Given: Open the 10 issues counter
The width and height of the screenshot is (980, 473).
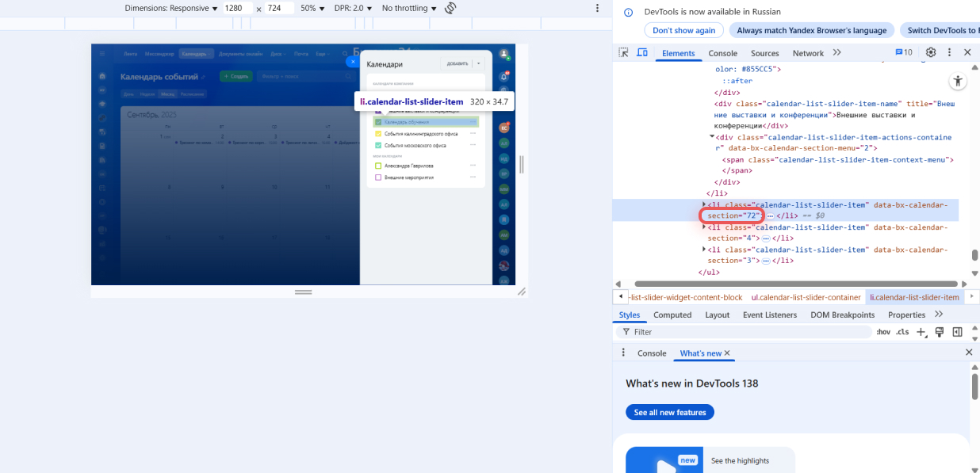Looking at the screenshot, I should coord(903,52).
